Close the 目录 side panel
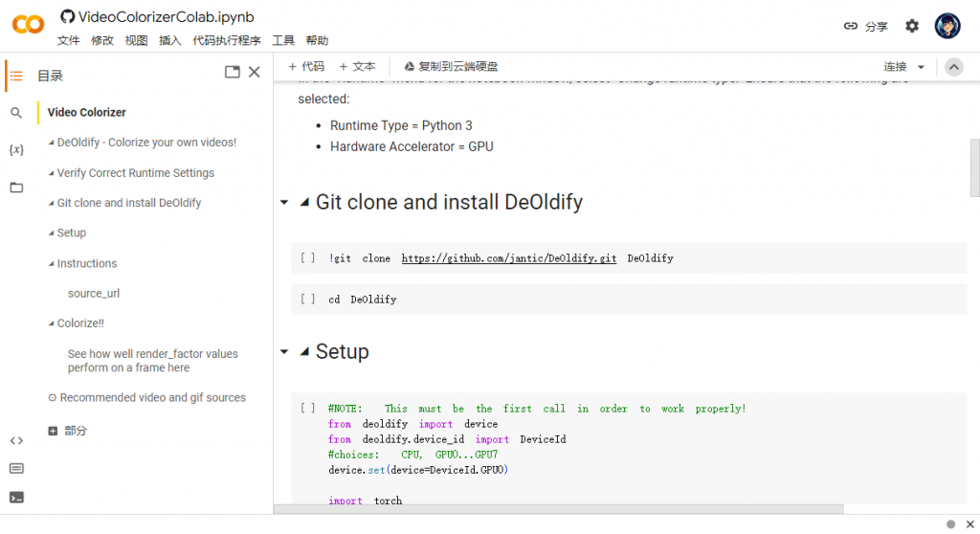Screen dimensions: 980x534 [255, 72]
